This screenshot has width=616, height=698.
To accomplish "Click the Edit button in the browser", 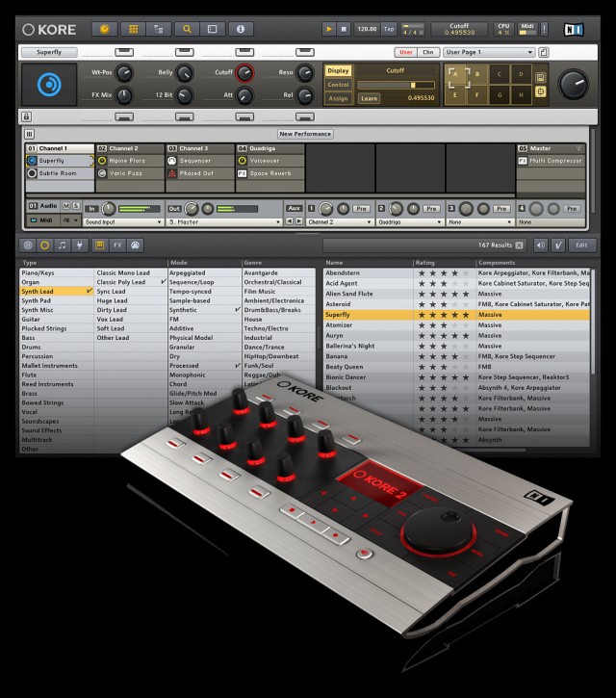I will (581, 246).
